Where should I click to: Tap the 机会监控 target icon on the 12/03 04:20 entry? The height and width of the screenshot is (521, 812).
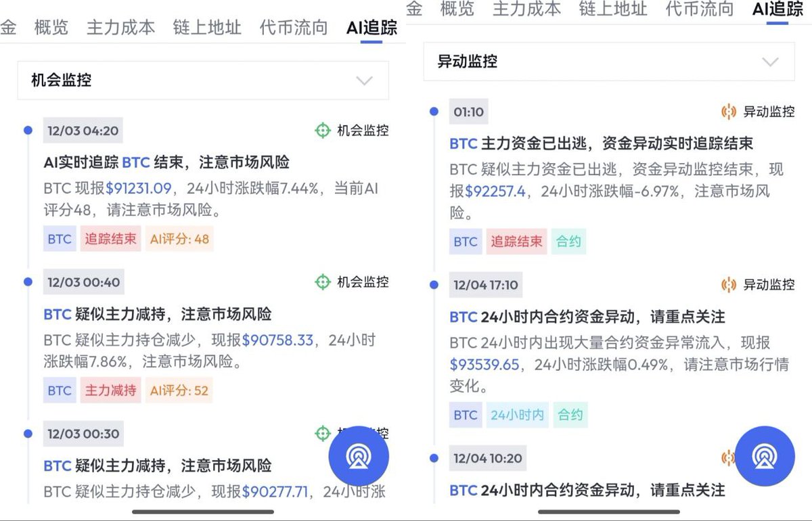point(323,131)
